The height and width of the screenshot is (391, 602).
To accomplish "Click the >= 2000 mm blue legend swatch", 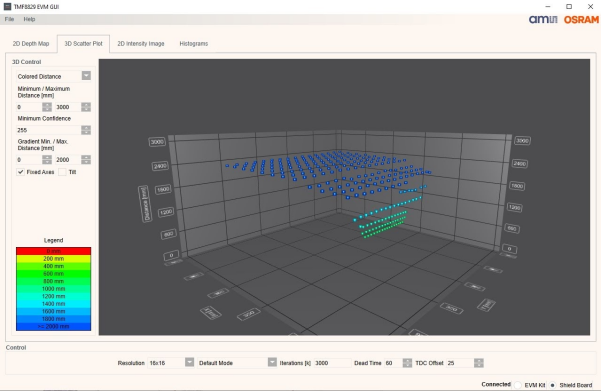I will pos(53,326).
